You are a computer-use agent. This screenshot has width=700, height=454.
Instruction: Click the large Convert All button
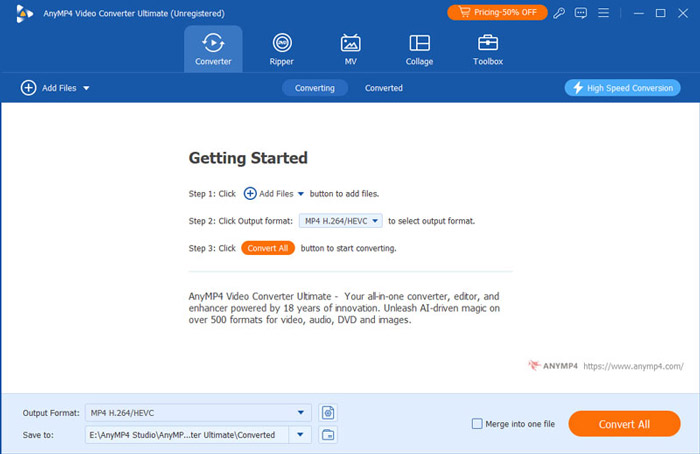[x=624, y=424]
